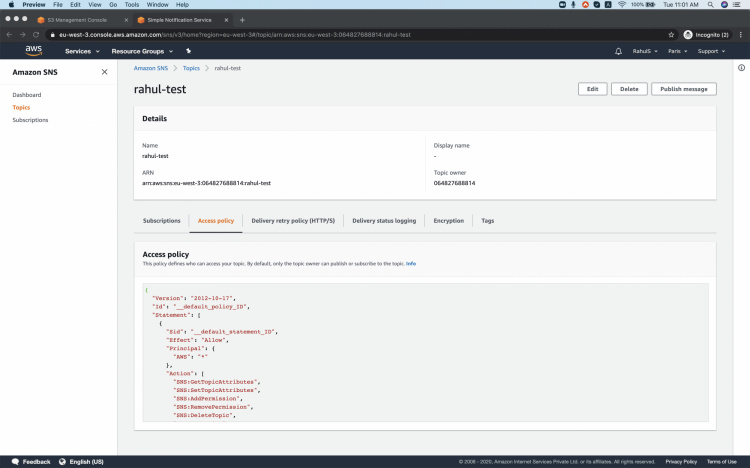Open the Support dropdown menu
Image resolution: width=750 pixels, height=468 pixels.
point(712,51)
